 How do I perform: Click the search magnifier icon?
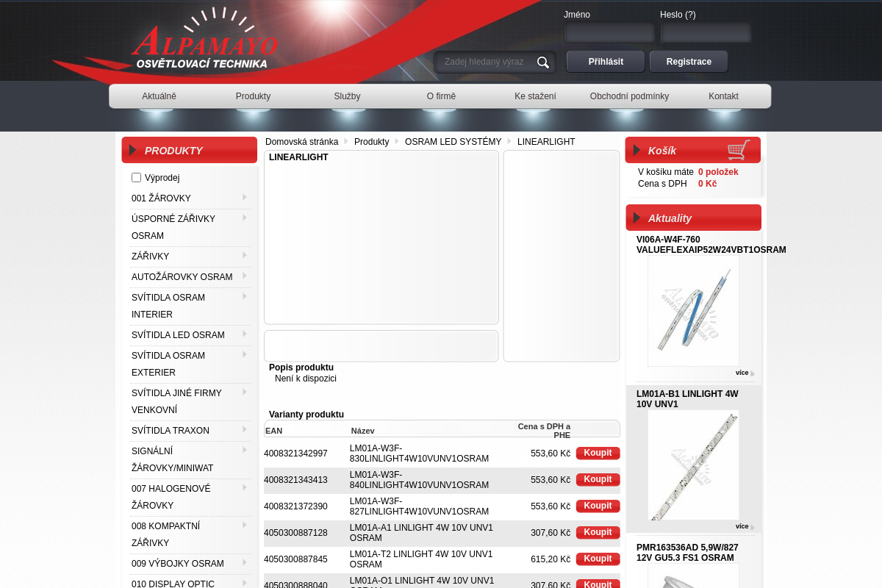(x=543, y=62)
